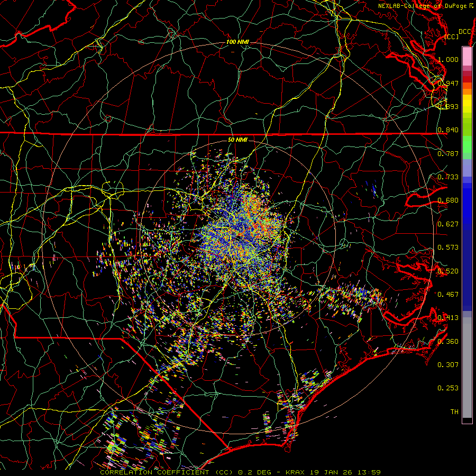476x476 pixels.
Task: Select the 0.627 legend value
Action: (x=448, y=224)
